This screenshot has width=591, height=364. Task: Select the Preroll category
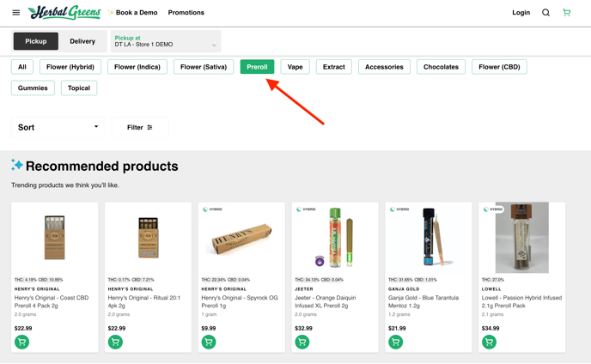click(257, 67)
